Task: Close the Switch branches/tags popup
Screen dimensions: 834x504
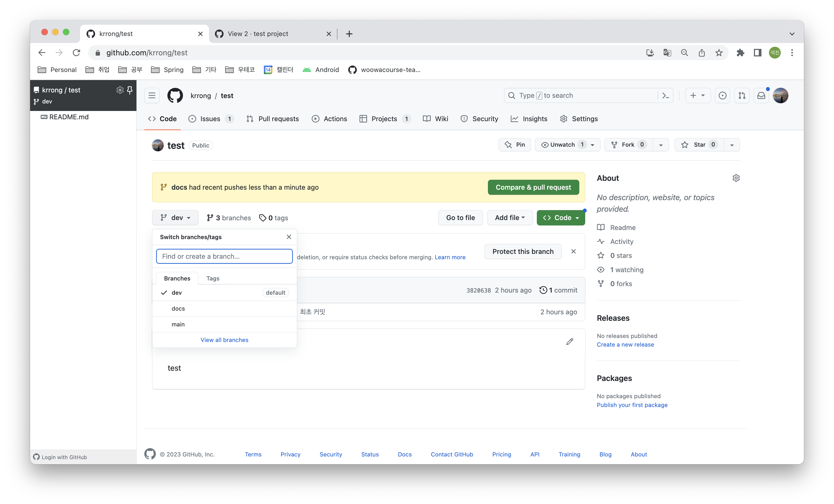Action: (289, 237)
